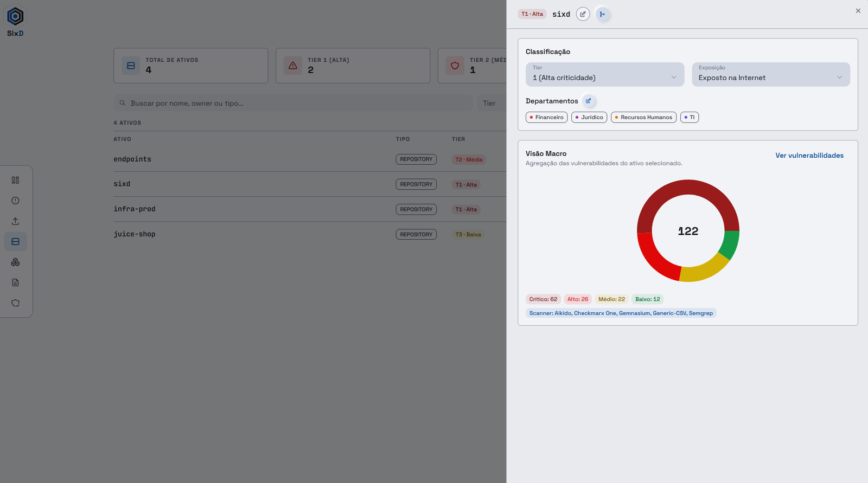Click the Jurídico department chip
This screenshot has width=868, height=483.
(x=589, y=117)
